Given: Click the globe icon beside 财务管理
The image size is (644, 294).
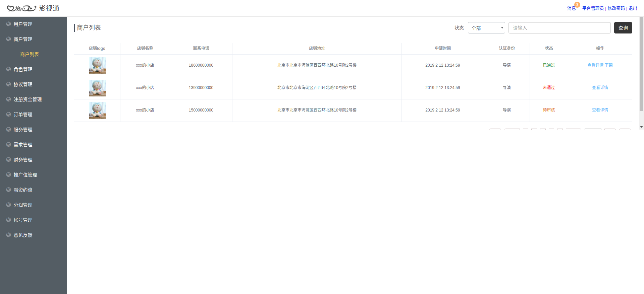Looking at the screenshot, I should point(9,160).
